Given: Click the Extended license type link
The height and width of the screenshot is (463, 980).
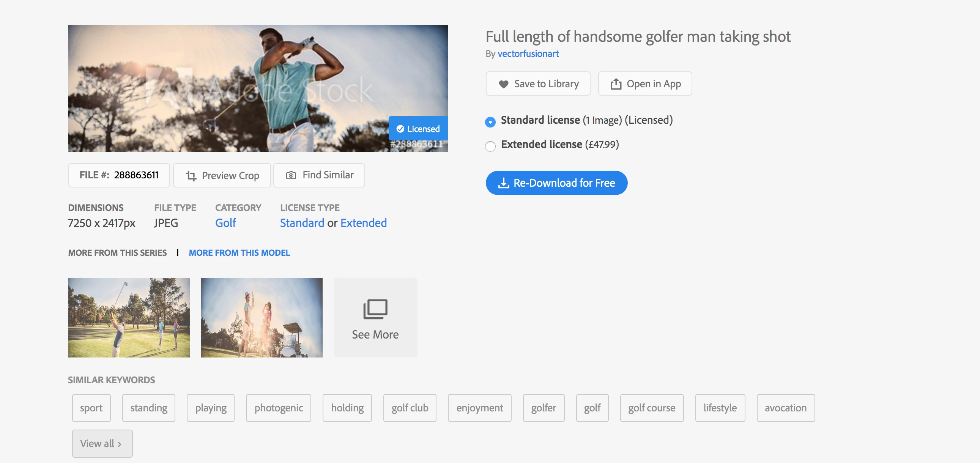Looking at the screenshot, I should coord(363,223).
